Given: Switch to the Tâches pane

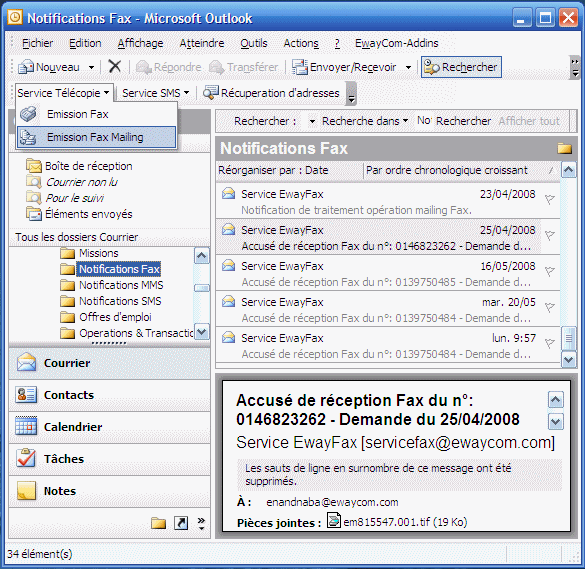Looking at the screenshot, I should point(109,459).
